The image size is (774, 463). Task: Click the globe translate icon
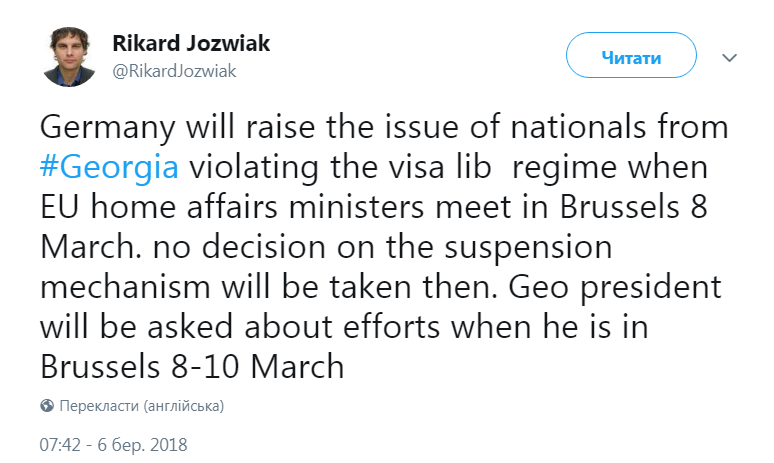pos(47,407)
